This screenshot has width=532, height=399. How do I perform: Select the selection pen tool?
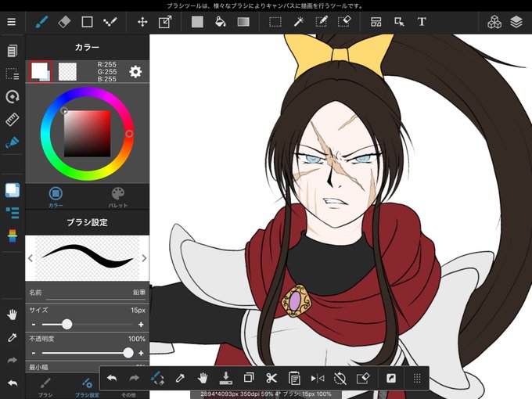point(321,22)
